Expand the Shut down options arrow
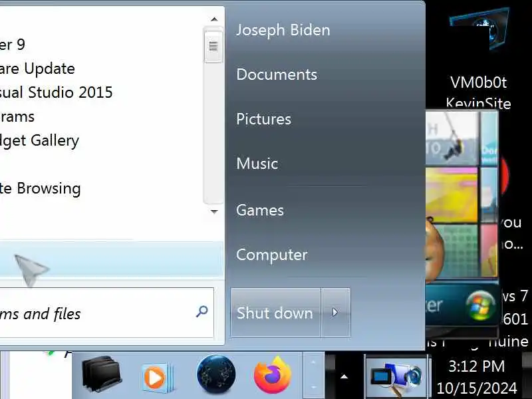The height and width of the screenshot is (399, 532). (x=335, y=313)
